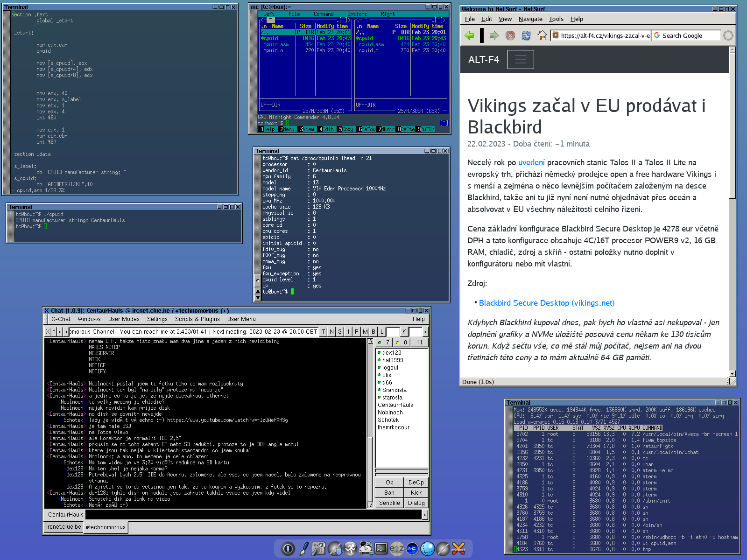Expand the ALT-F4 hamburger navigation menu
The width and height of the screenshot is (747, 560).
[x=520, y=60]
